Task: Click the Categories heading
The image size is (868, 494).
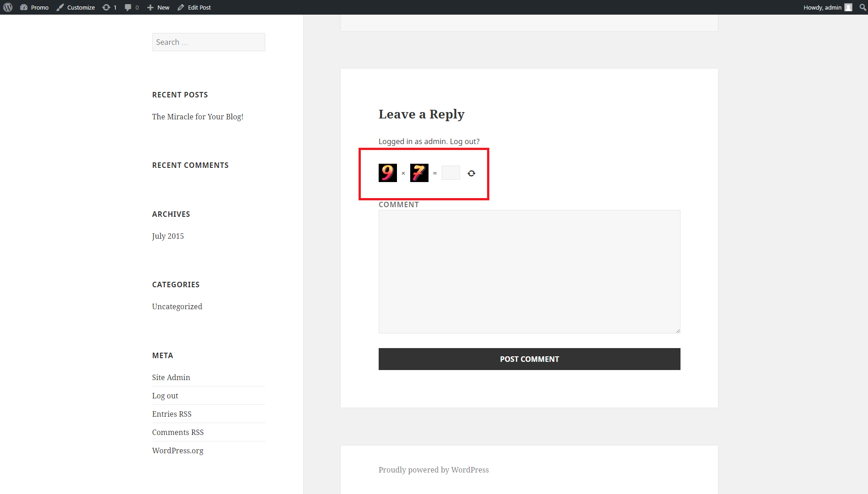Action: [176, 285]
